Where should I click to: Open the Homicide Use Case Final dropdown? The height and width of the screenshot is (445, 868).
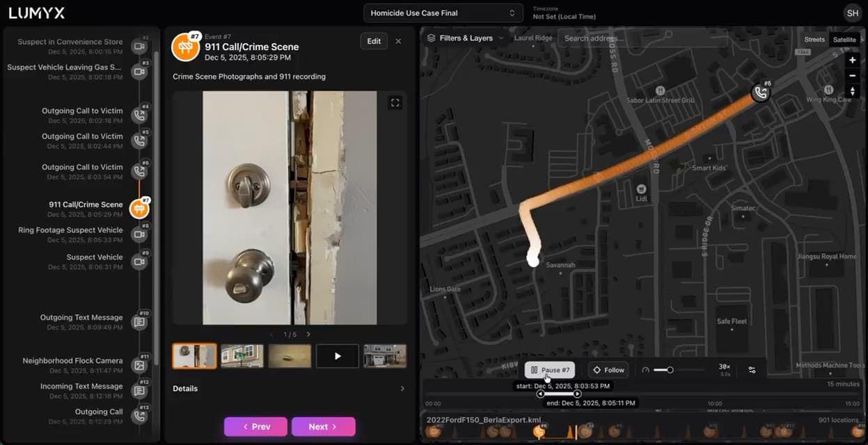point(443,13)
